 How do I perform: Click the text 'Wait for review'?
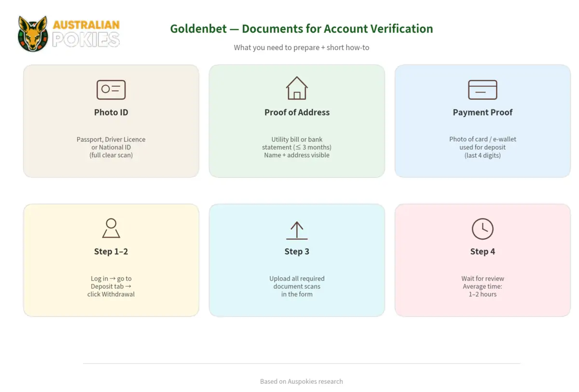point(482,279)
